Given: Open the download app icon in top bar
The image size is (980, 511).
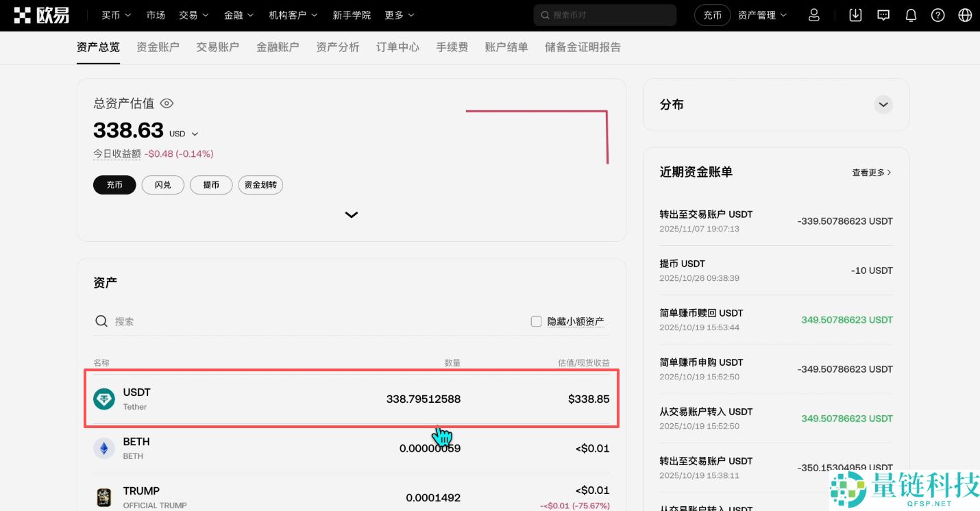Looking at the screenshot, I should pos(855,14).
